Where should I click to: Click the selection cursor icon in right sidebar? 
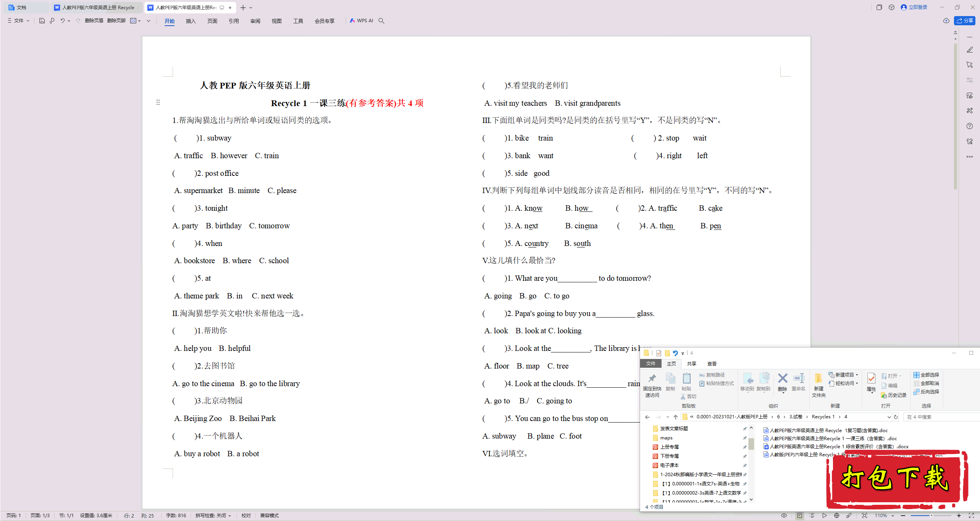click(970, 65)
